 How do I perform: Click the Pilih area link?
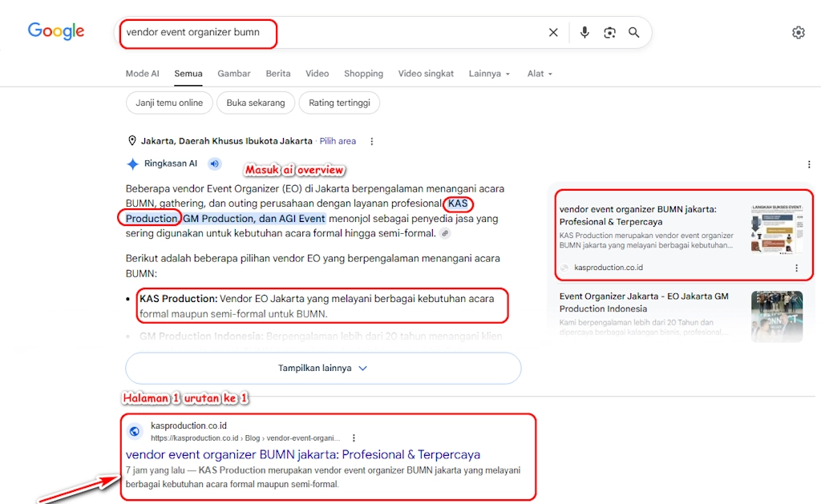[338, 141]
